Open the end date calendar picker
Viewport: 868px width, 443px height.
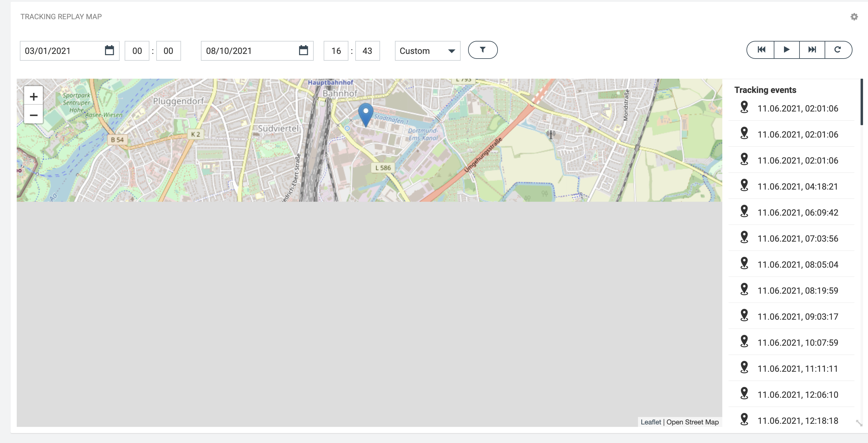coord(303,50)
